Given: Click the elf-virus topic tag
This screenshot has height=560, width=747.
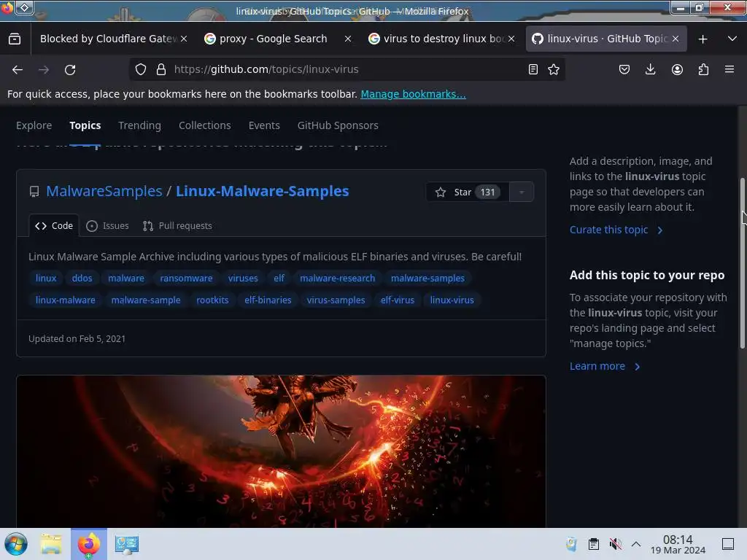Looking at the screenshot, I should 398,300.
